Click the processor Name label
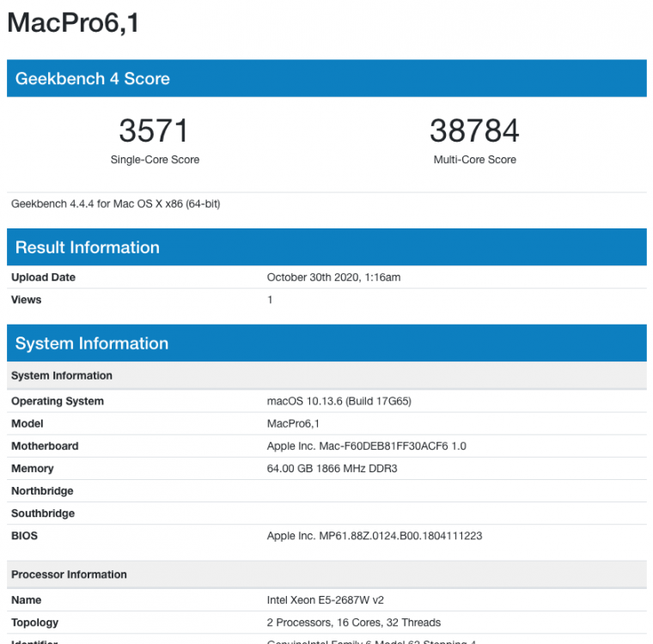Screen dimensions: 653x644 [x=27, y=600]
